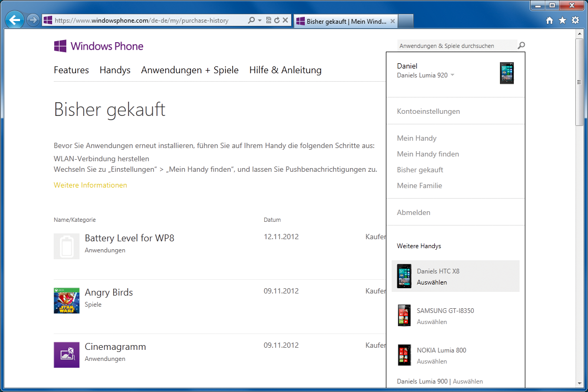Open 'Bisher gekauft' in account panel
This screenshot has height=392, width=588.
pyautogui.click(x=420, y=170)
